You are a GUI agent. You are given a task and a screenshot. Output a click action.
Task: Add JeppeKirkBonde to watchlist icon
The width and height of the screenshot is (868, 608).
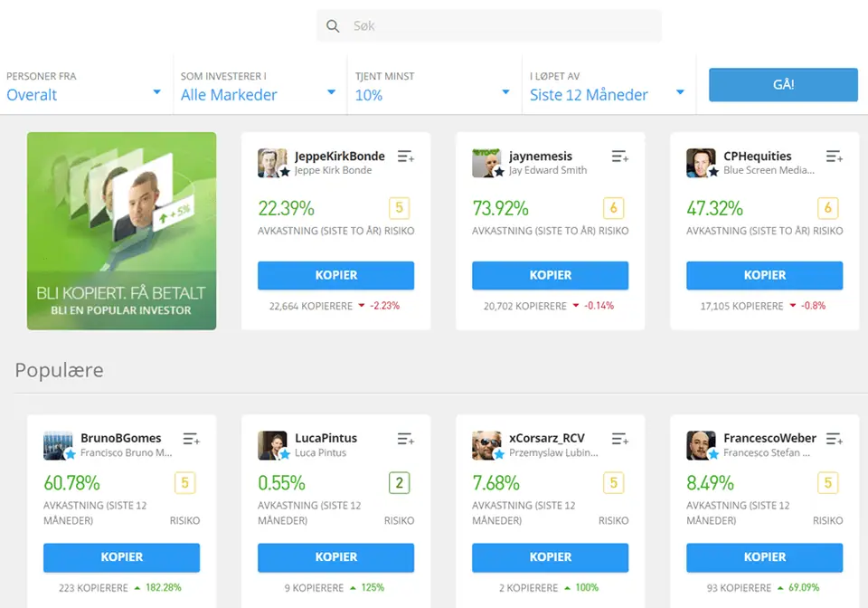tap(406, 157)
